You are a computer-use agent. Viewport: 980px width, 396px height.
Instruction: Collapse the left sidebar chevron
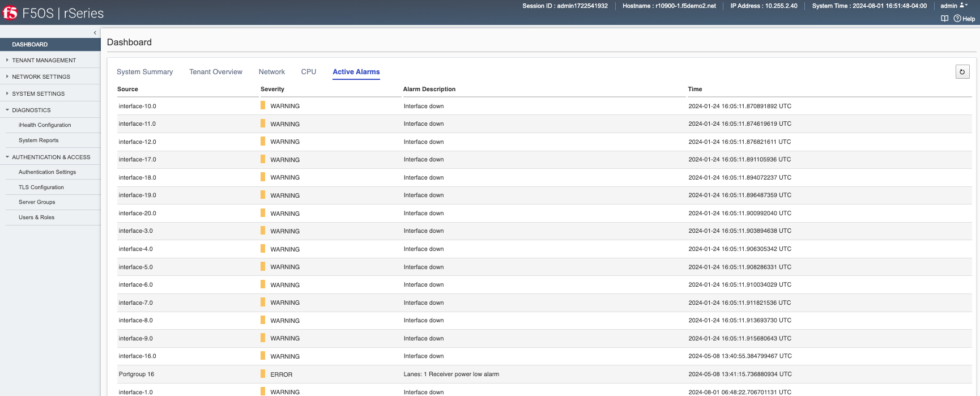[95, 33]
